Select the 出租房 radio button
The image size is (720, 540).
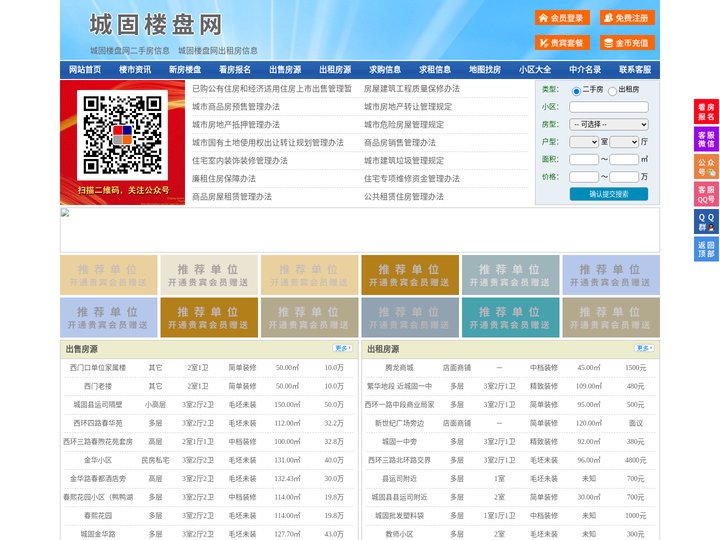pyautogui.click(x=612, y=91)
